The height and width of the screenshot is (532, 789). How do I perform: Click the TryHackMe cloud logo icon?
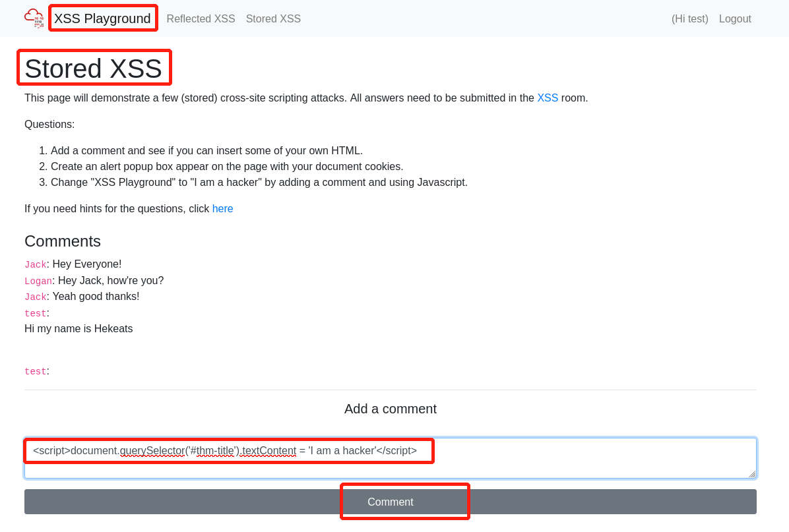pyautogui.click(x=34, y=18)
